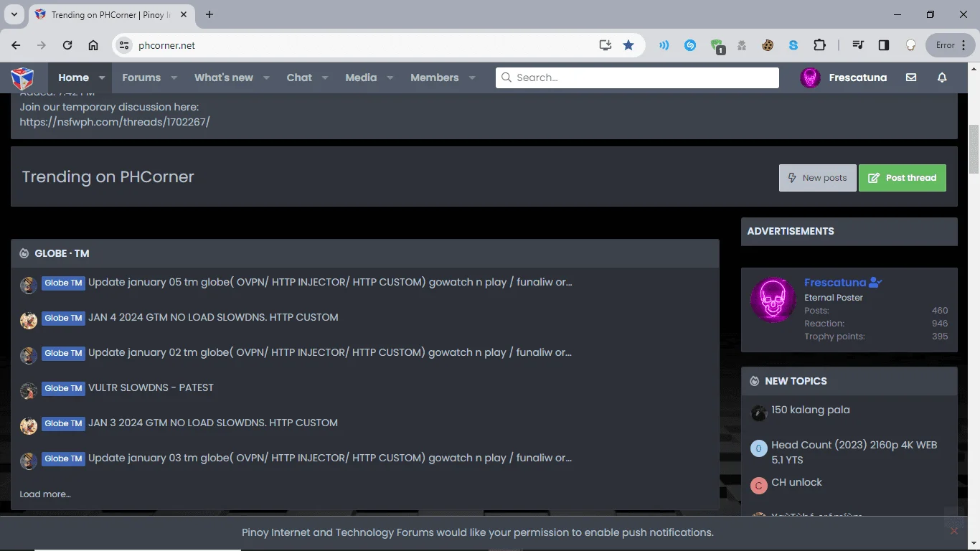Open the Members menu item
Image resolution: width=980 pixels, height=551 pixels.
(x=435, y=77)
